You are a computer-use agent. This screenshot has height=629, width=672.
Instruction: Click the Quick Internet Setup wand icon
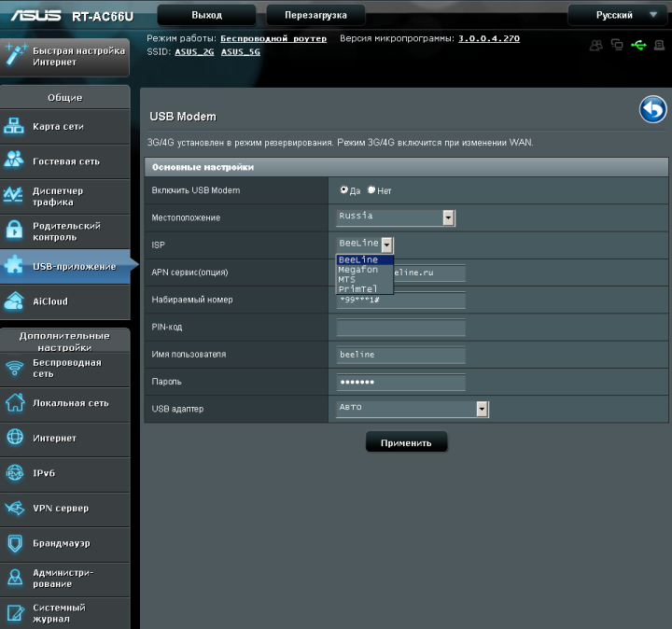(x=16, y=55)
